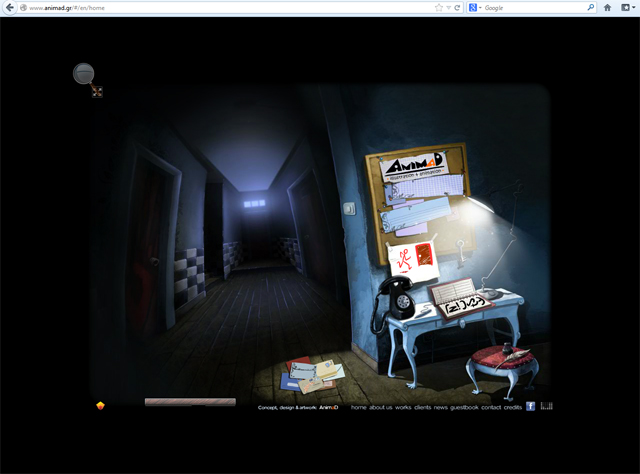Click the 'contact' footer link
The image size is (640, 474).
click(x=490, y=408)
